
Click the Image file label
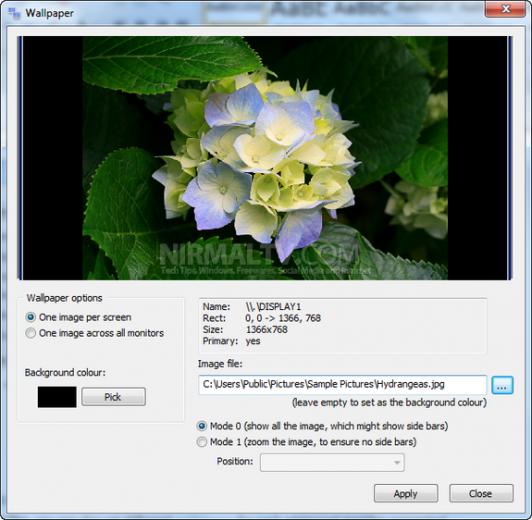(x=220, y=364)
